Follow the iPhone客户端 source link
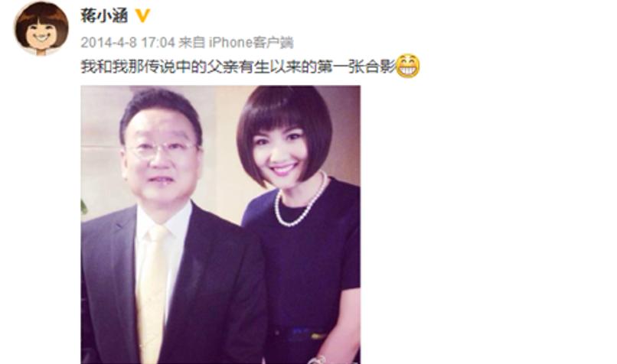617x364 pixels. coord(251,42)
